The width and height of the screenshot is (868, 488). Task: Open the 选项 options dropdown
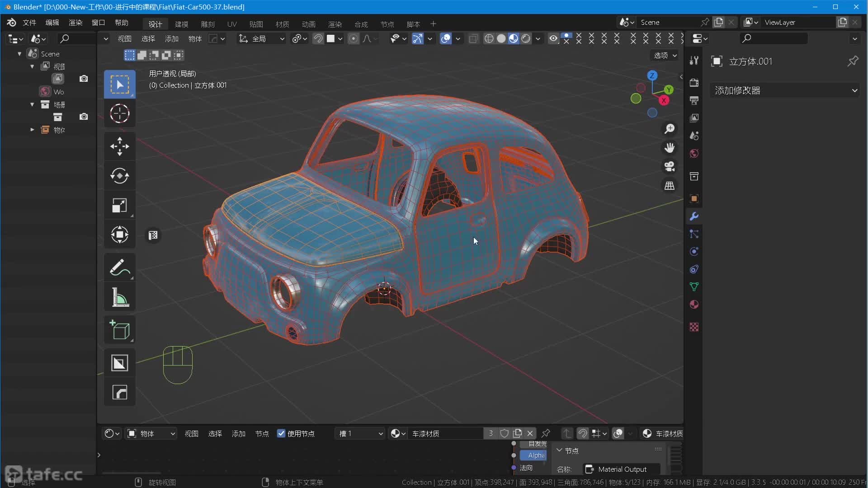pos(665,55)
